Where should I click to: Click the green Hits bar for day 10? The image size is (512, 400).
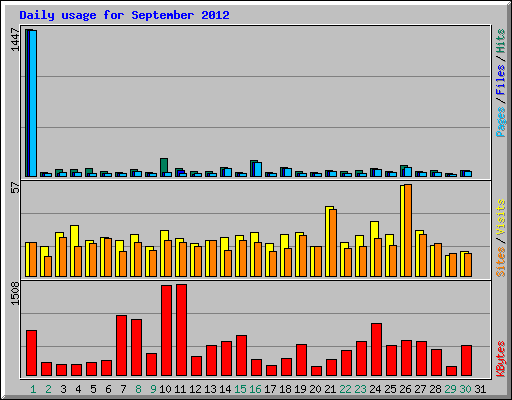click(164, 167)
